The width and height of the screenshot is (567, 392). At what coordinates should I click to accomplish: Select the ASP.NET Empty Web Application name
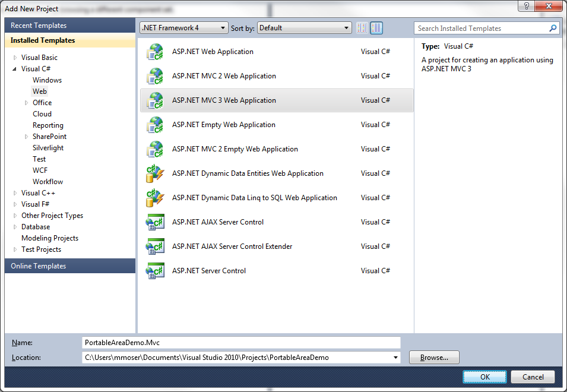point(223,125)
